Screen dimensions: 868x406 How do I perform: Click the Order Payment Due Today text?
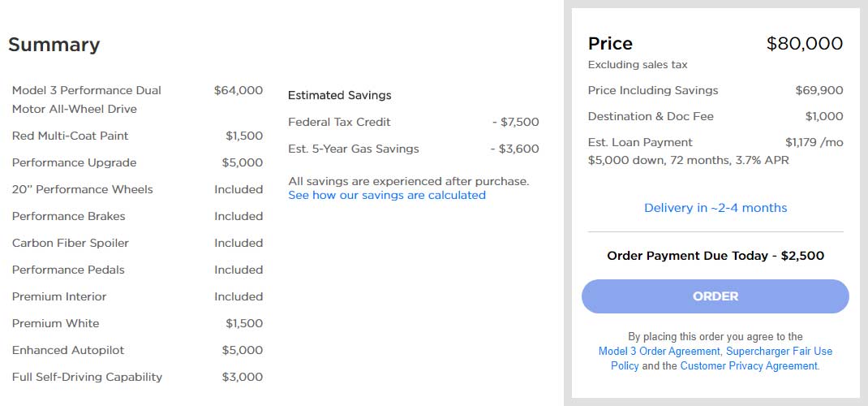[x=715, y=256]
